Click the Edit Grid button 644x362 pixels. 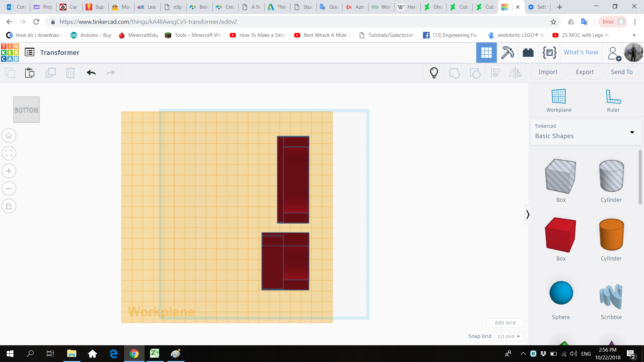click(505, 322)
